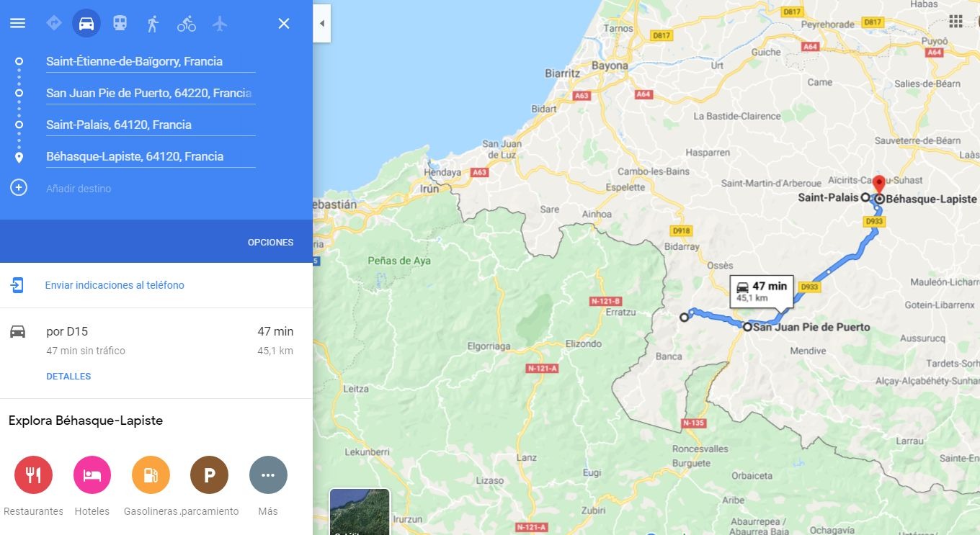Viewport: 980px width, 535px height.
Task: Find Gasolineras with the fuel icon
Action: 151,475
